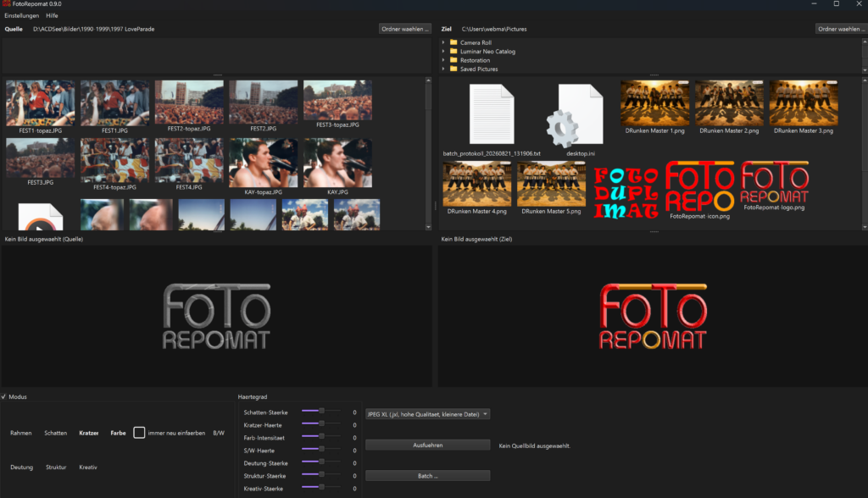Image resolution: width=868 pixels, height=498 pixels.
Task: Click the Restoration folder icon
Action: pos(453,60)
